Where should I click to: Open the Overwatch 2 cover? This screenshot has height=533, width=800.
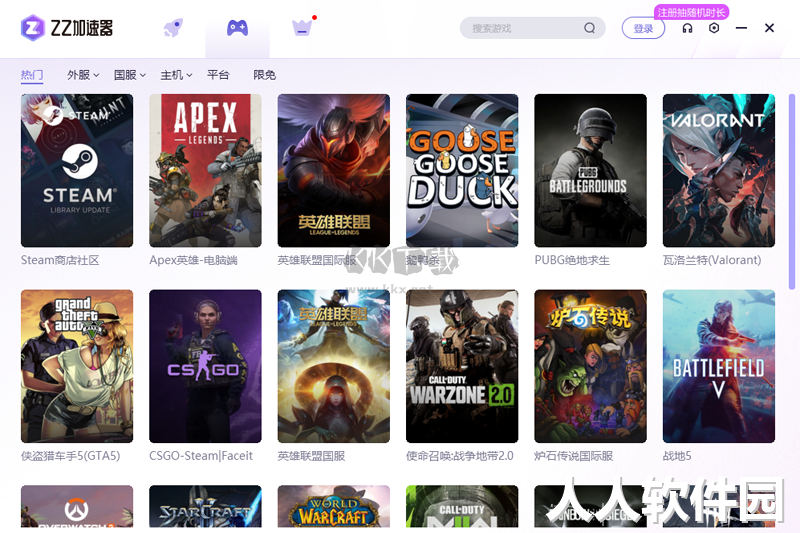coord(77,506)
